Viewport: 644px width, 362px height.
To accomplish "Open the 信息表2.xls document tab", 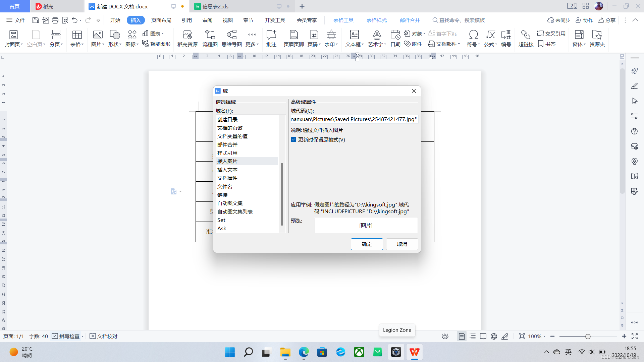I will (215, 6).
